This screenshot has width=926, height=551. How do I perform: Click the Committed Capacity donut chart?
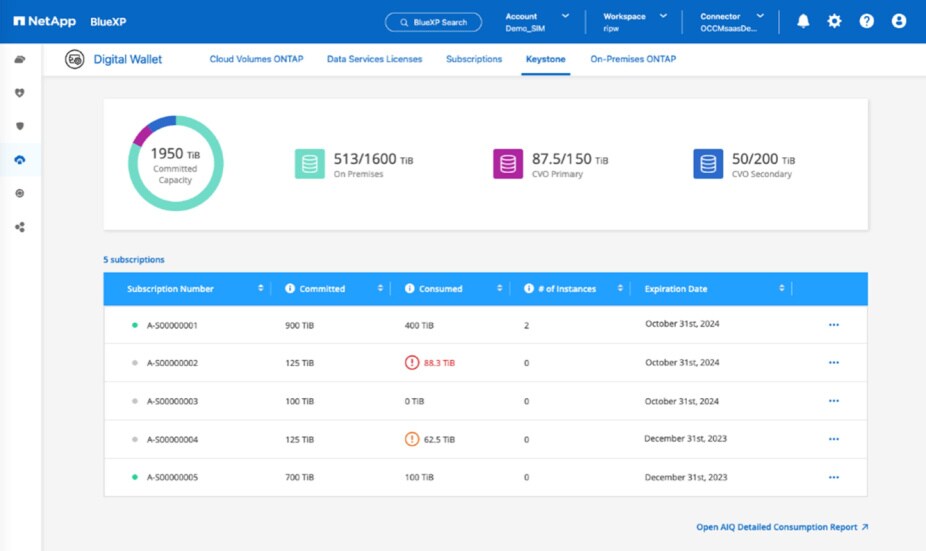(x=175, y=163)
